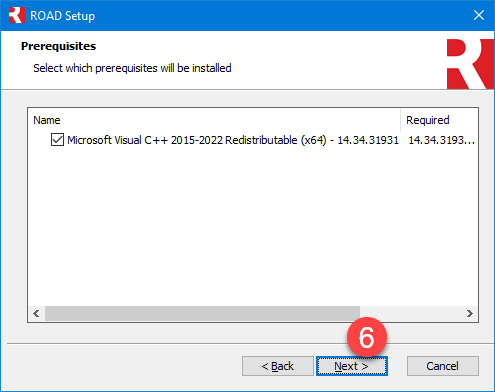
Task: Click the left arrow of horizontal scrollbar
Action: point(36,313)
